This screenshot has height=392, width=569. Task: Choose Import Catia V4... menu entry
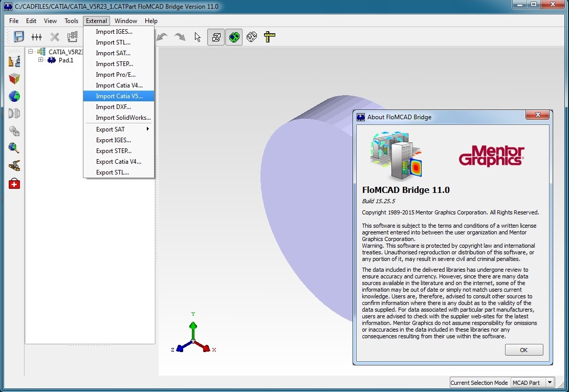[119, 85]
